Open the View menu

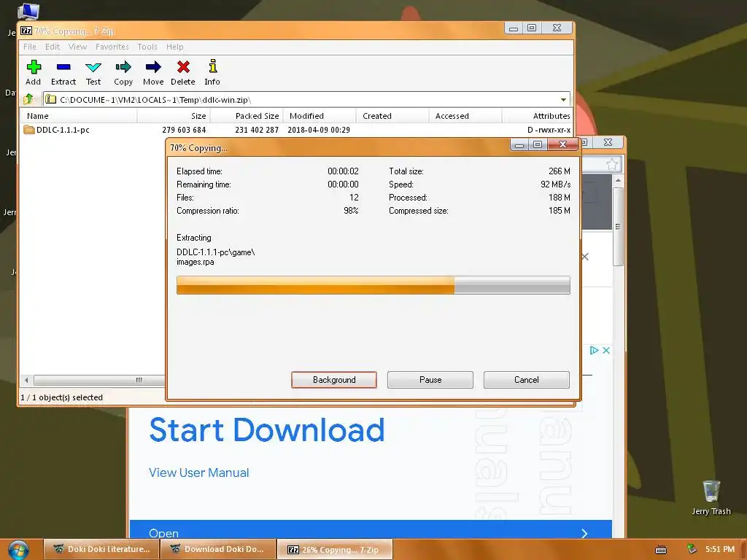tap(77, 47)
